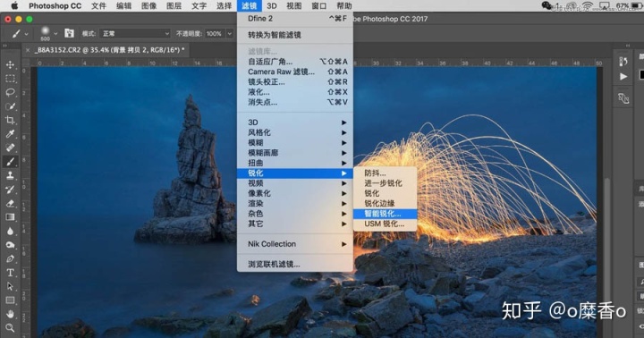Screen dimensions: 644x338
Task: Open the 窗口 menu in menu bar
Action: click(318, 5)
